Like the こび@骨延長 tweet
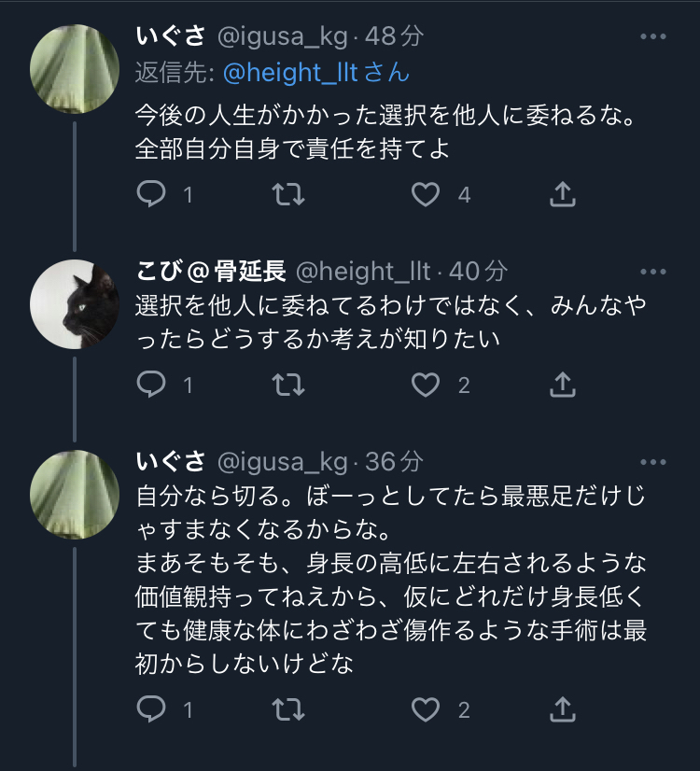The image size is (700, 771). click(426, 385)
